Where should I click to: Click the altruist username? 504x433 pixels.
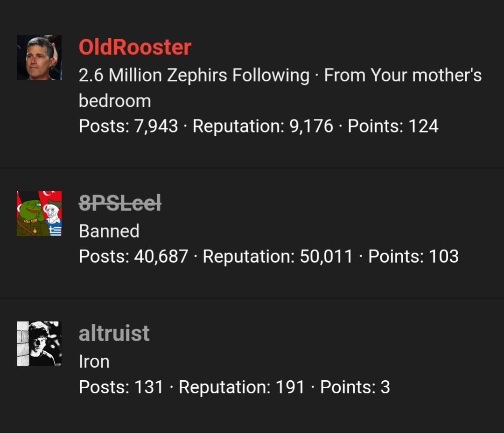[114, 333]
